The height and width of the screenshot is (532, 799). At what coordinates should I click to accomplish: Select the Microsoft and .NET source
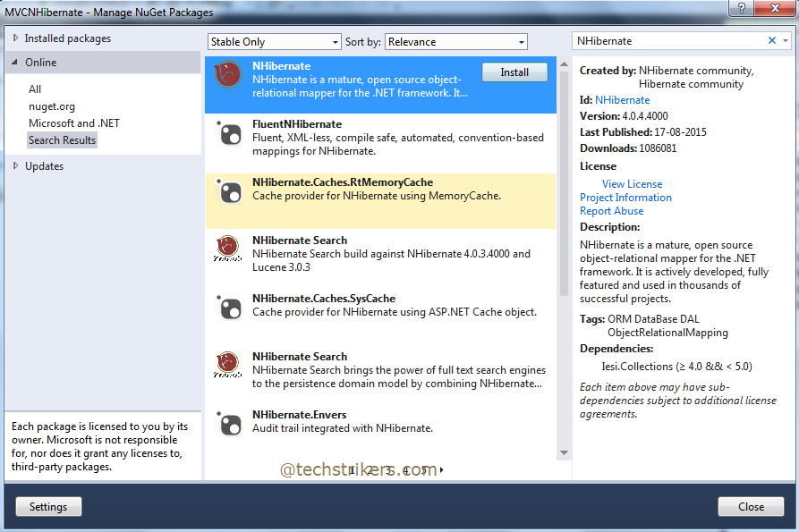[x=74, y=123]
